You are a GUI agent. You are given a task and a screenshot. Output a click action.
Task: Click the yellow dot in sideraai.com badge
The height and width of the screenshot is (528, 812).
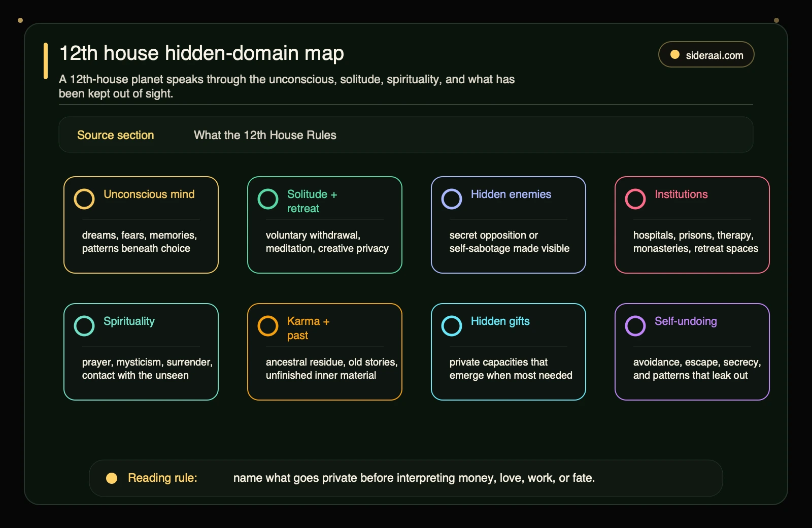(675, 54)
